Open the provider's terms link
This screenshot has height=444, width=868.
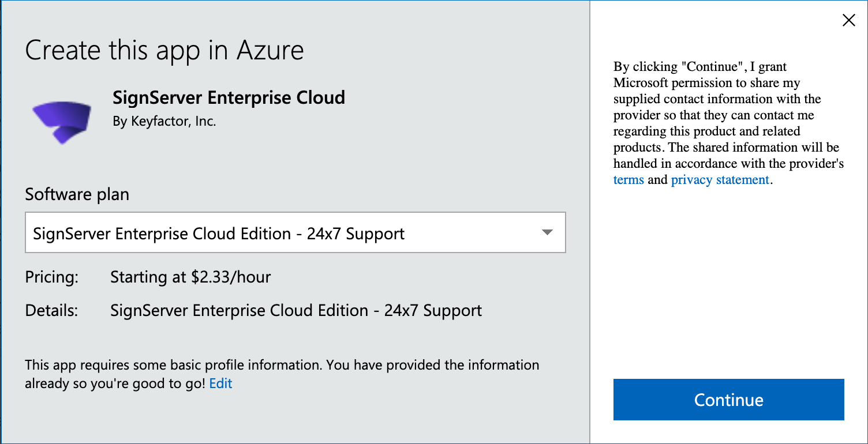628,180
